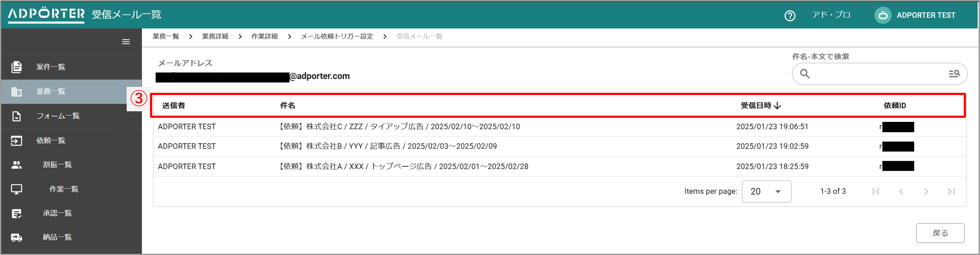980x255 pixels.
Task: Open Items per page dropdown showing 20
Action: pos(766,191)
